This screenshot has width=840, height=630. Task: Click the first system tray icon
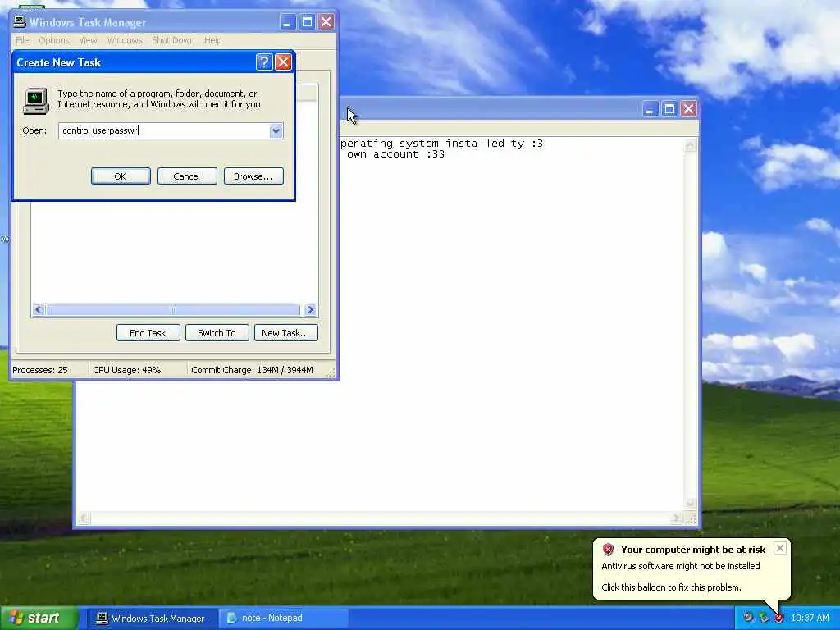pos(748,618)
